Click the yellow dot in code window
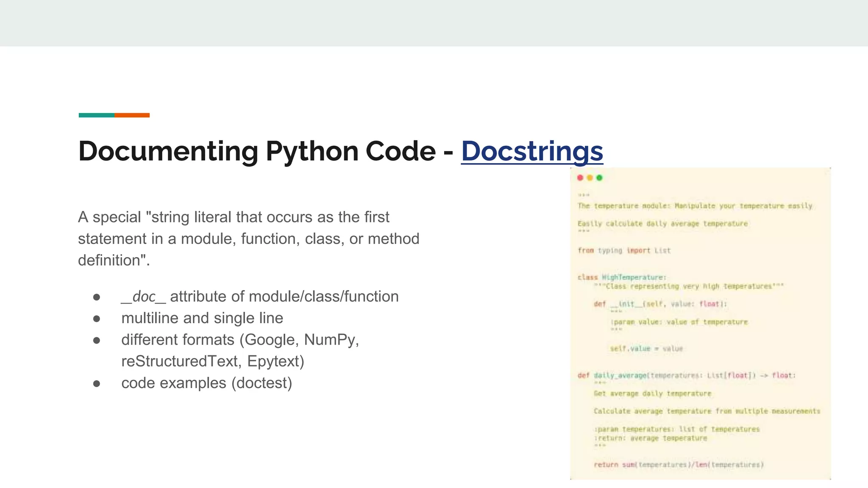This screenshot has height=488, width=868. [590, 178]
